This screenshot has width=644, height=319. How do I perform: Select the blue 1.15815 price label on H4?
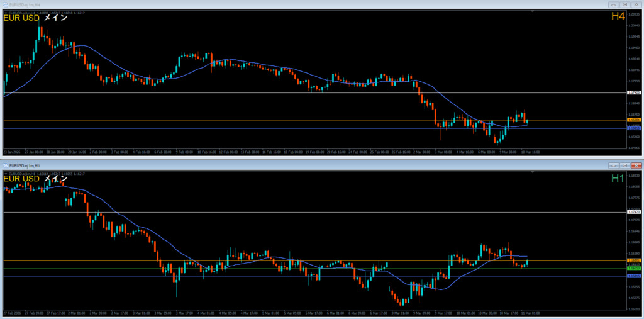634,128
